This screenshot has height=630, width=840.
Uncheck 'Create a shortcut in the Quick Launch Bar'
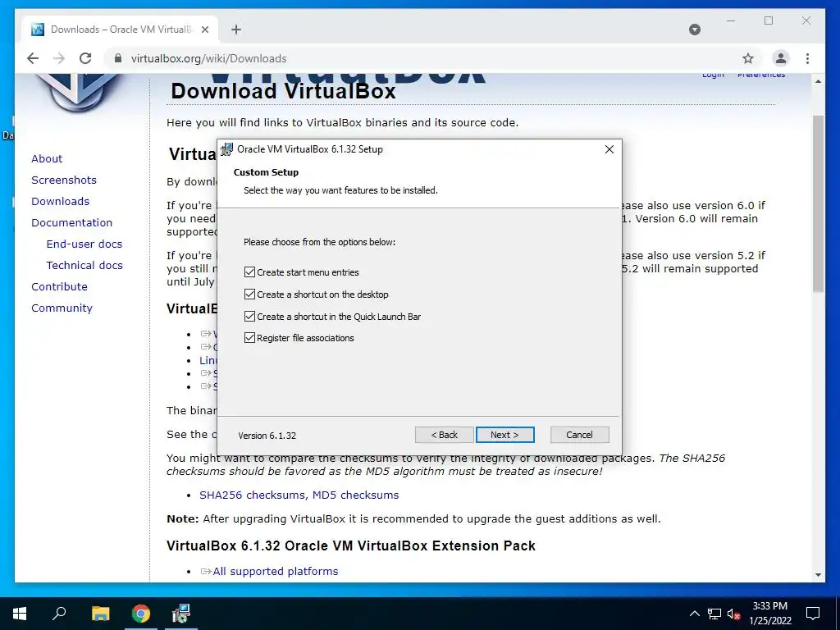249,316
